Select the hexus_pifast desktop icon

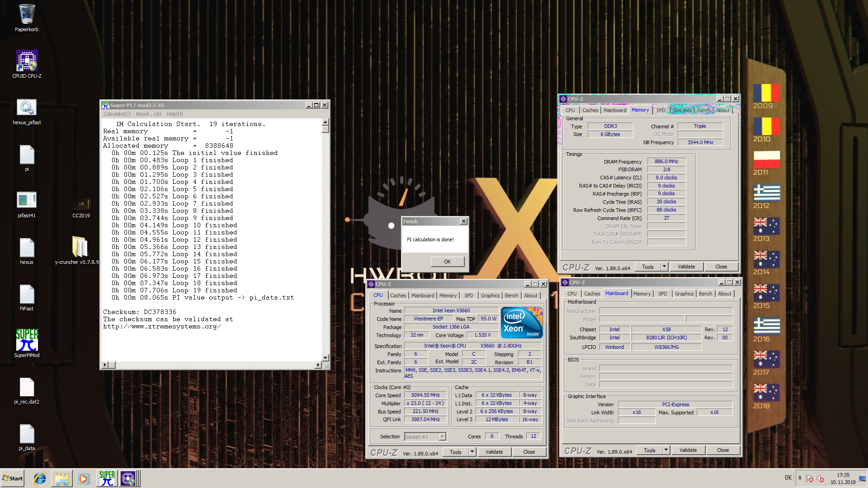[27, 112]
